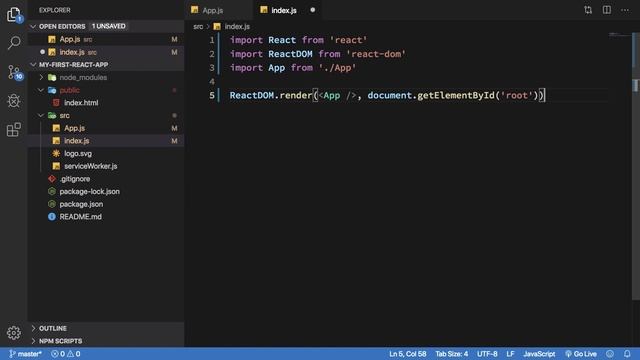The width and height of the screenshot is (640, 360).
Task: Click the Tab Size: 4 indicator
Action: point(451,354)
